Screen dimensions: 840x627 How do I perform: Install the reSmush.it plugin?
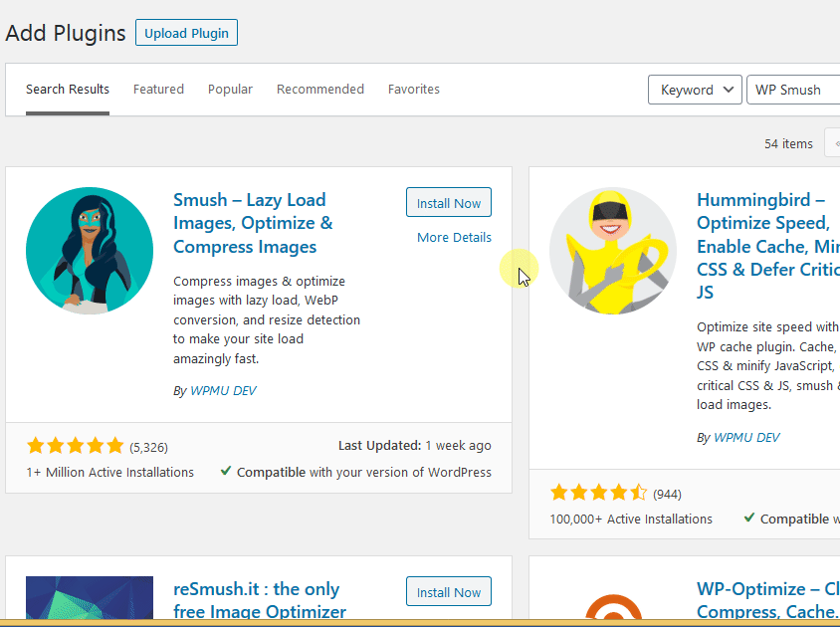click(448, 592)
